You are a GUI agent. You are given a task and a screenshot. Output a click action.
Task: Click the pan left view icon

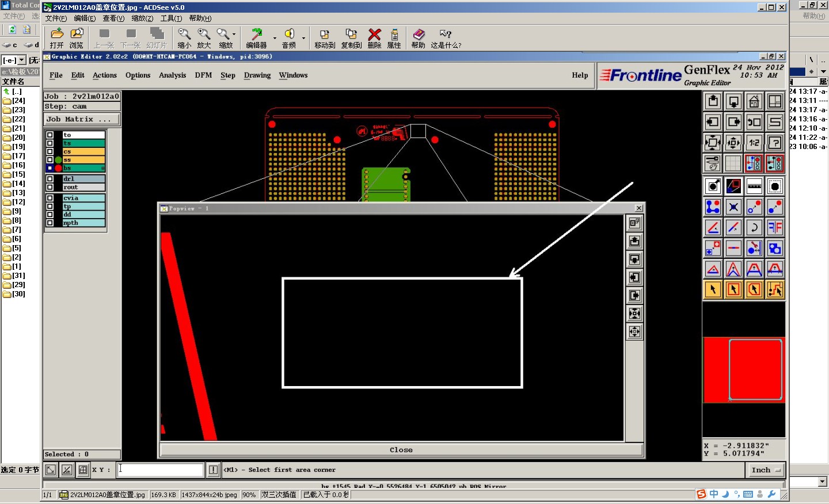[x=713, y=122]
